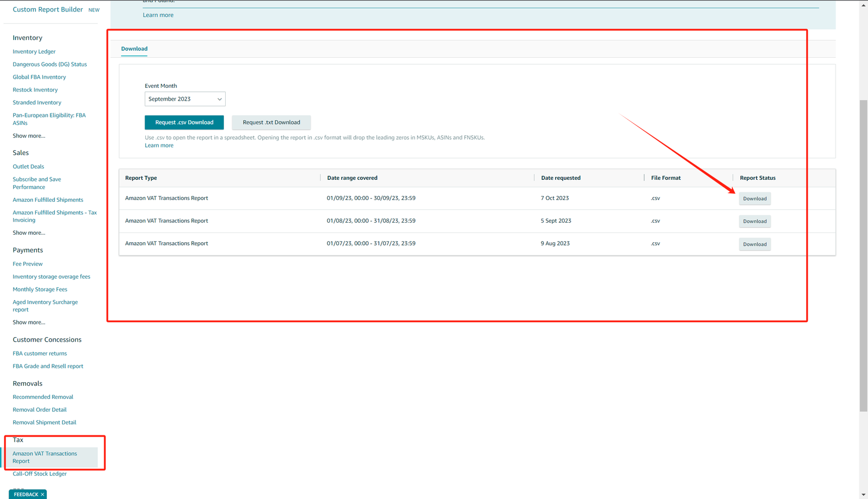Image resolution: width=868 pixels, height=499 pixels.
Task: Click the Report Type column header
Action: (x=141, y=178)
